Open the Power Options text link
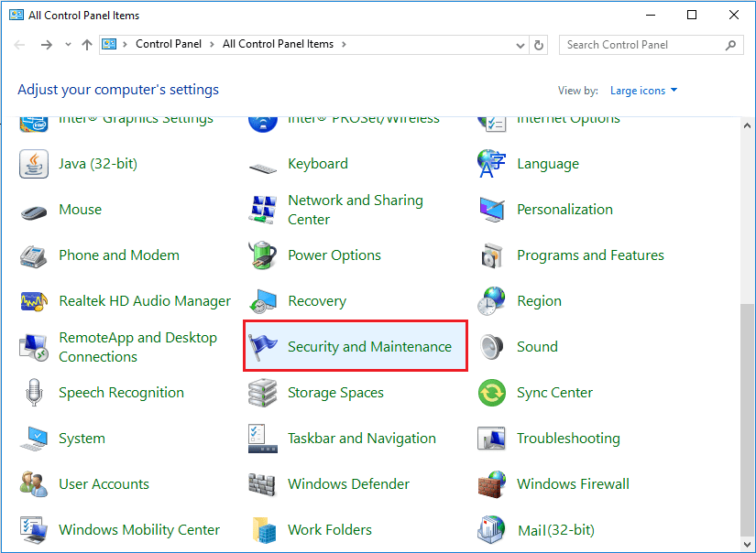Screen dimensions: 756x553 334,255
